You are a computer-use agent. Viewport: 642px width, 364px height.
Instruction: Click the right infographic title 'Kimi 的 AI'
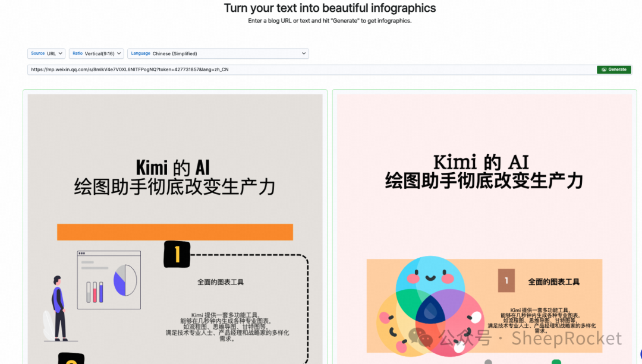point(481,162)
